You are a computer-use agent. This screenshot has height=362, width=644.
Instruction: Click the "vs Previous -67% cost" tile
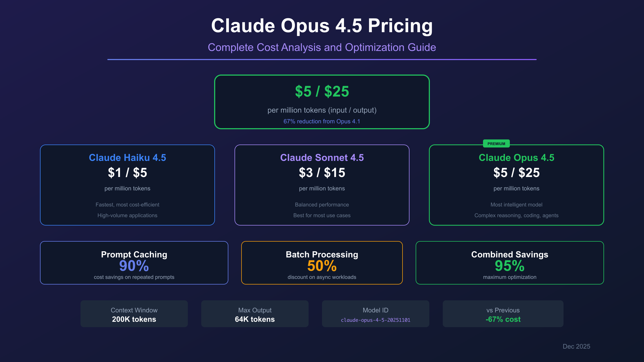click(x=503, y=314)
